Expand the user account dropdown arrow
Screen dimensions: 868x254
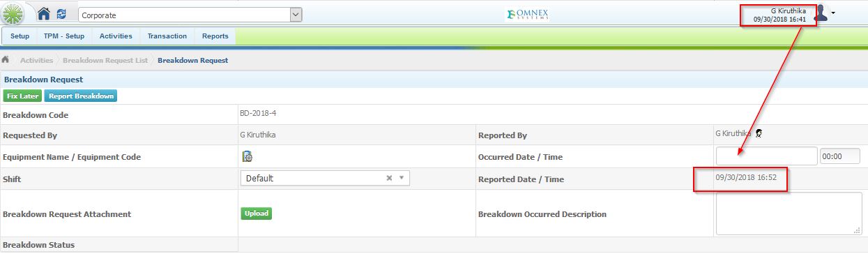[x=833, y=13]
